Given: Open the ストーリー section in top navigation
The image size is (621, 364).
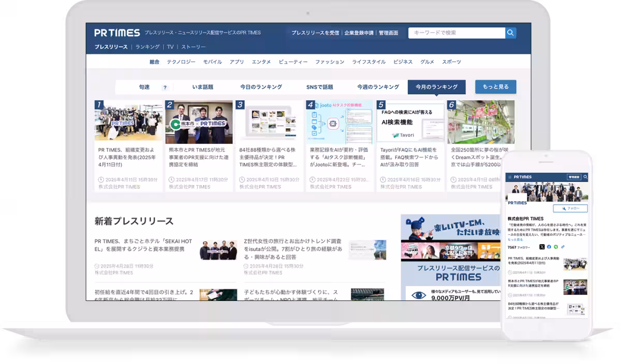Looking at the screenshot, I should coord(193,47).
